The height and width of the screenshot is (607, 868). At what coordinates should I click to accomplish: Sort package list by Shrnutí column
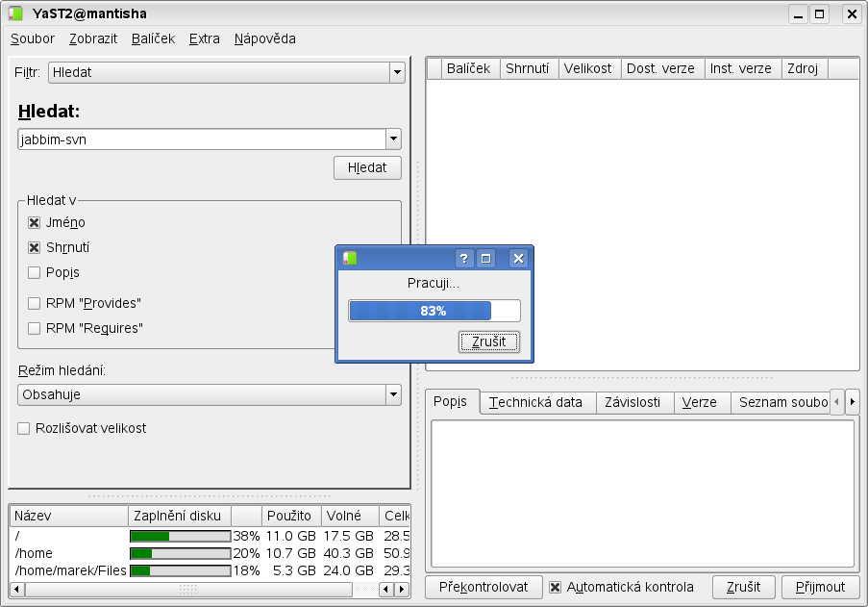(x=529, y=68)
